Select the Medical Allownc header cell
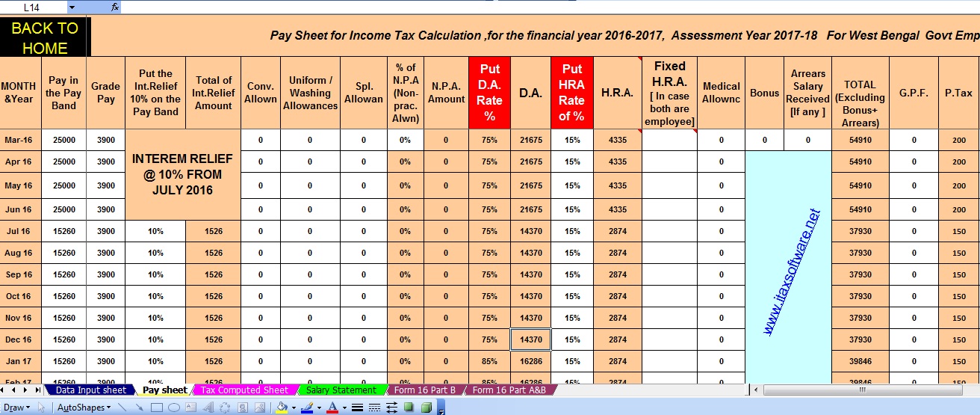 point(721,93)
